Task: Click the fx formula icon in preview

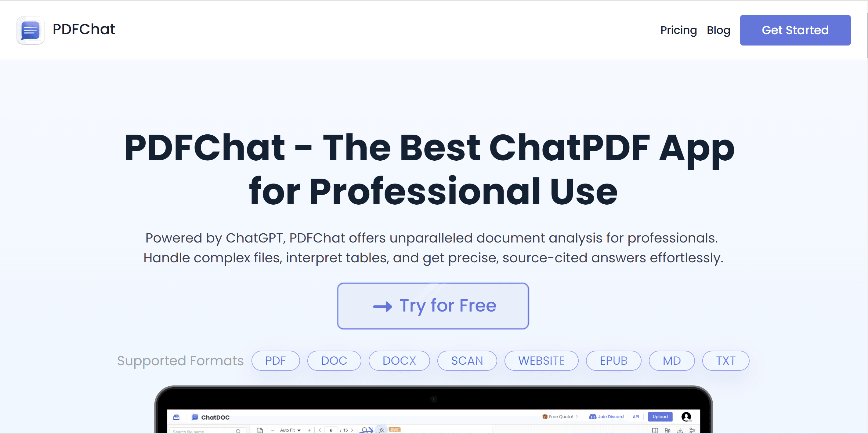Action: click(382, 430)
